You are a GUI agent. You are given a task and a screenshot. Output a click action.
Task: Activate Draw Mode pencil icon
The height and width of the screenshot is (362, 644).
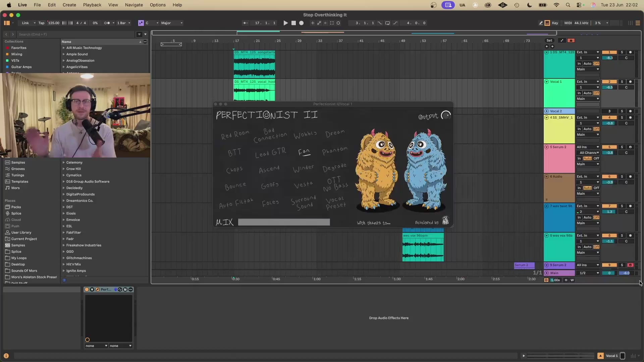541,23
